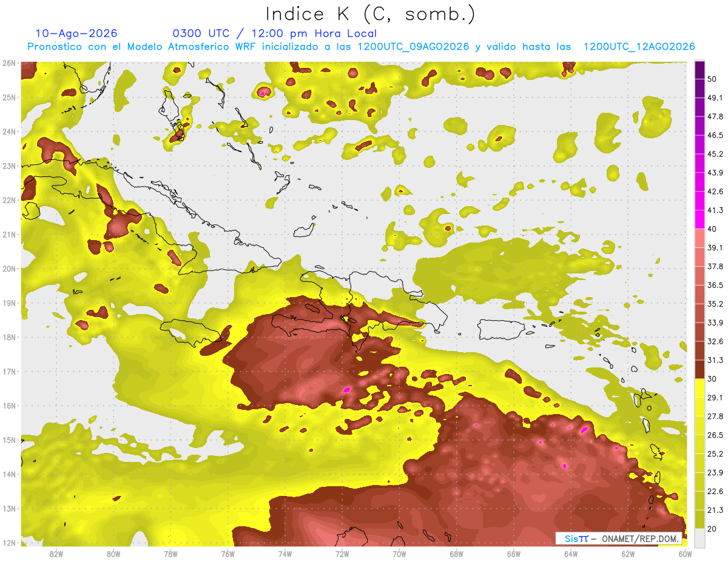The width and height of the screenshot is (728, 562).
Task: Click the color scale value '35.2'
Action: click(x=715, y=304)
